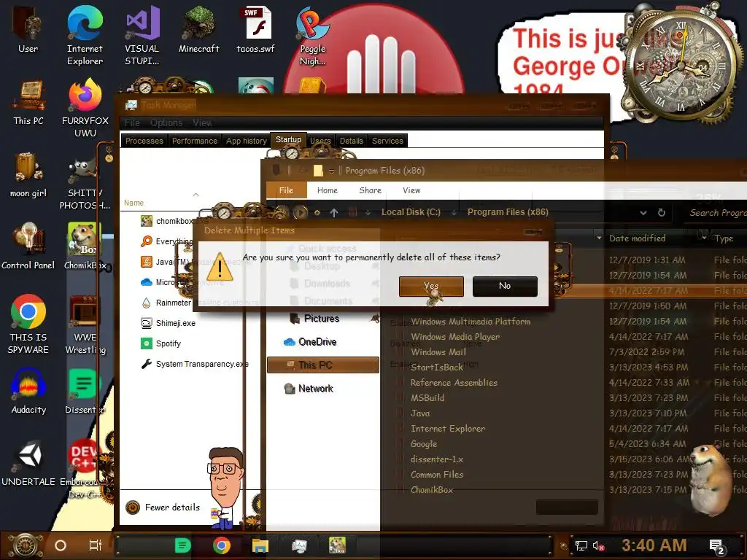Viewport: 747px width, 560px height.
Task: Open the steampunk Start button
Action: click(x=25, y=545)
